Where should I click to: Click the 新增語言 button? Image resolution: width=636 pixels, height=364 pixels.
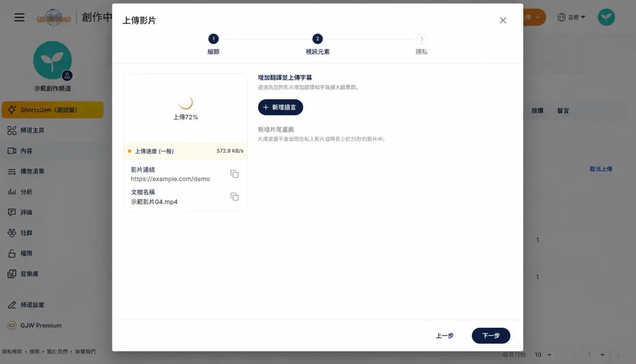pyautogui.click(x=280, y=107)
